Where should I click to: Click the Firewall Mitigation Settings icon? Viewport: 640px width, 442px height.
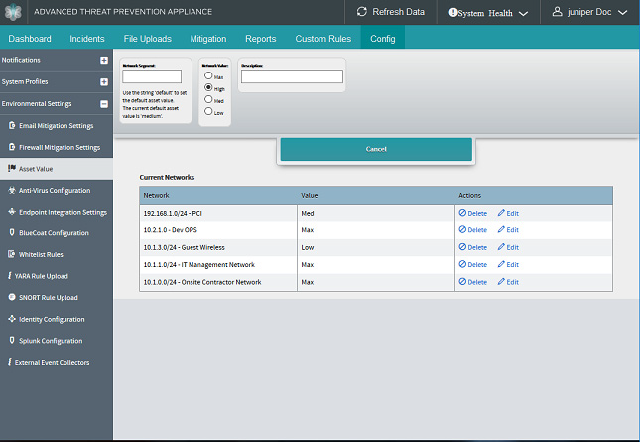tap(12, 147)
